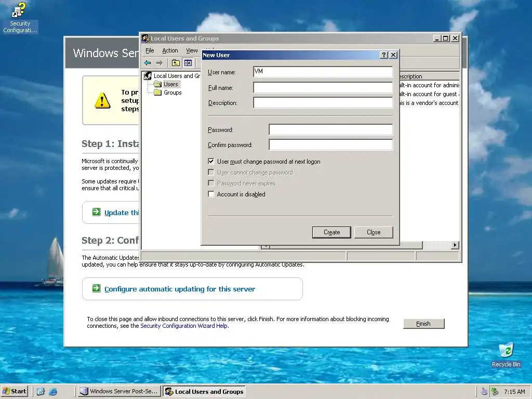Screen dimensions: 532x399
Task: Click the Password input field
Action: pyautogui.click(x=331, y=129)
